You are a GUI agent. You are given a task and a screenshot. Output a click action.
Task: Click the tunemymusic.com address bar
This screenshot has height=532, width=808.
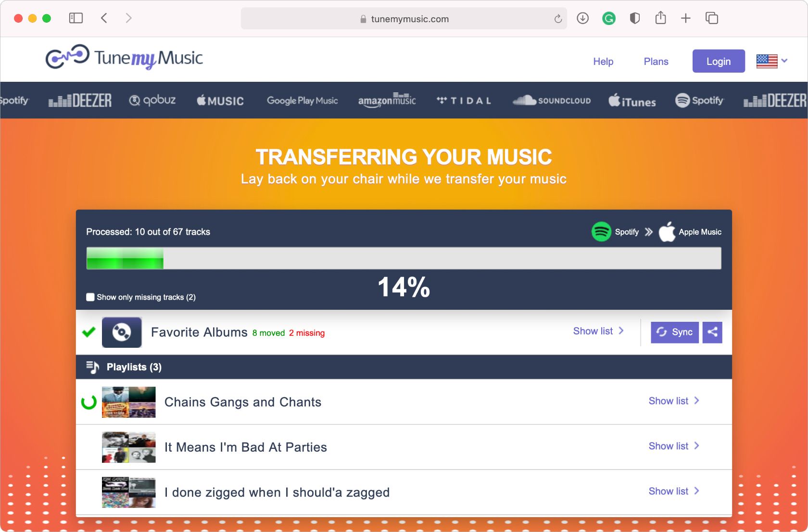(x=404, y=19)
